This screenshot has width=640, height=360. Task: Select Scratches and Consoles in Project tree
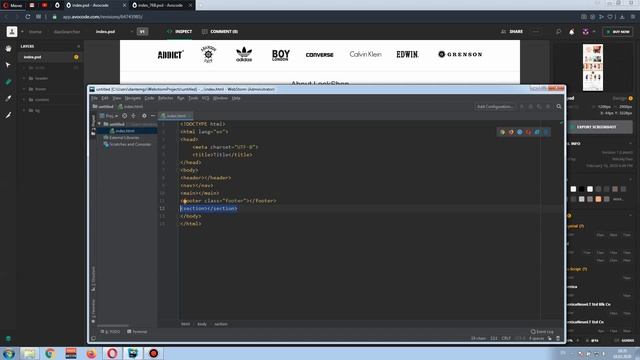[127, 144]
